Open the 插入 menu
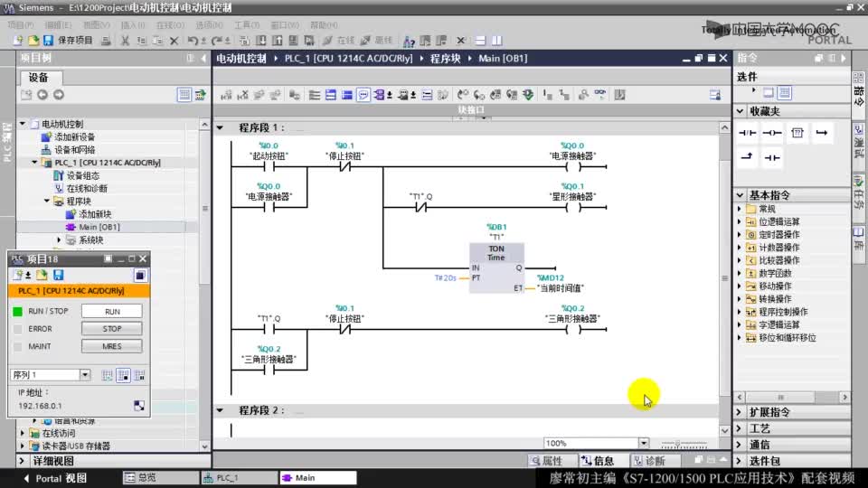Image resolution: width=868 pixels, height=488 pixels. [133, 25]
